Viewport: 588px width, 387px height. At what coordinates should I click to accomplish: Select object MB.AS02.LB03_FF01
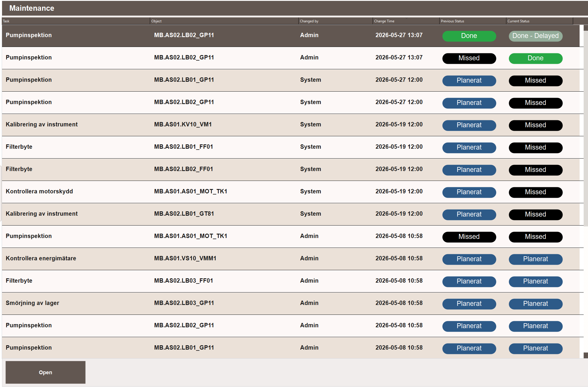(x=183, y=281)
